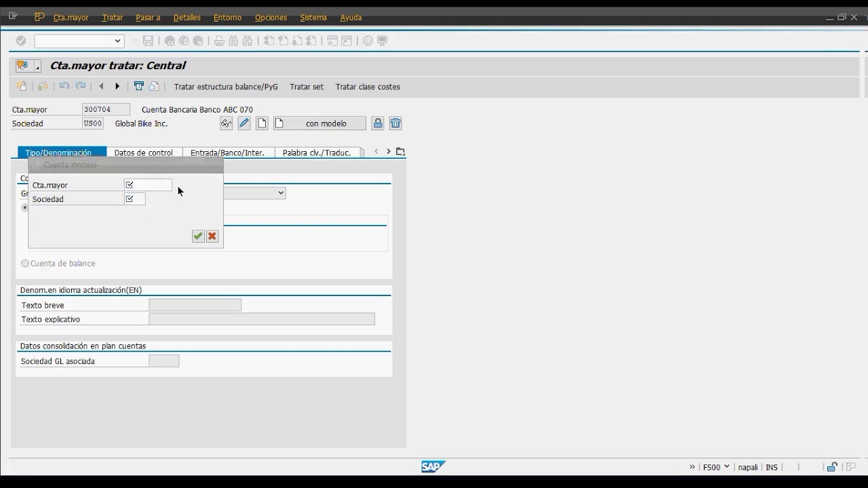Viewport: 868px width, 488px height.
Task: Click the previous account left arrow
Action: click(x=102, y=86)
